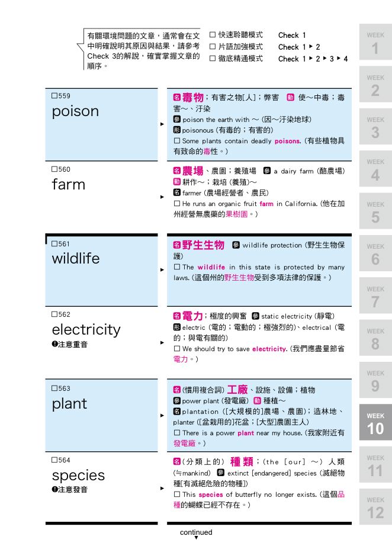
Task: Expand the arrow beside the species entry
Action: click(x=162, y=488)
